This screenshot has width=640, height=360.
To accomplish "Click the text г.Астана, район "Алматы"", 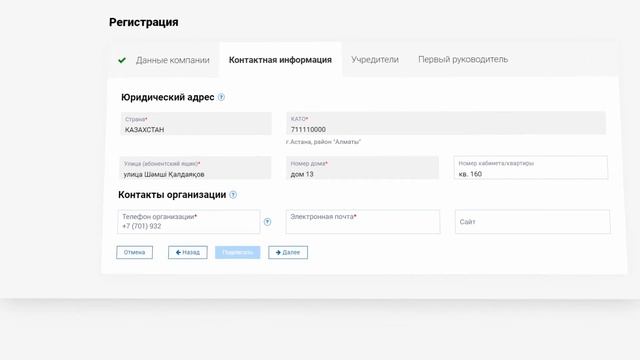I will coord(323,142).
